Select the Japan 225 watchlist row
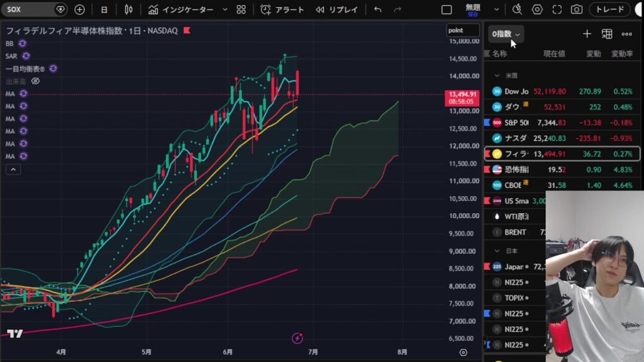Viewport: 644px width, 362px height. 516,266
